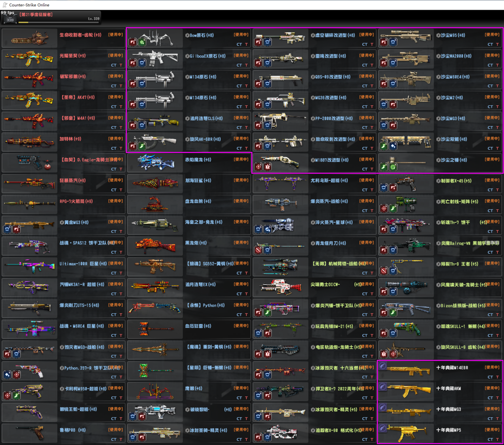Select the 鲁格P08 pistol thumbnail
This screenshot has width=504, height=445.
pyautogui.click(x=29, y=433)
